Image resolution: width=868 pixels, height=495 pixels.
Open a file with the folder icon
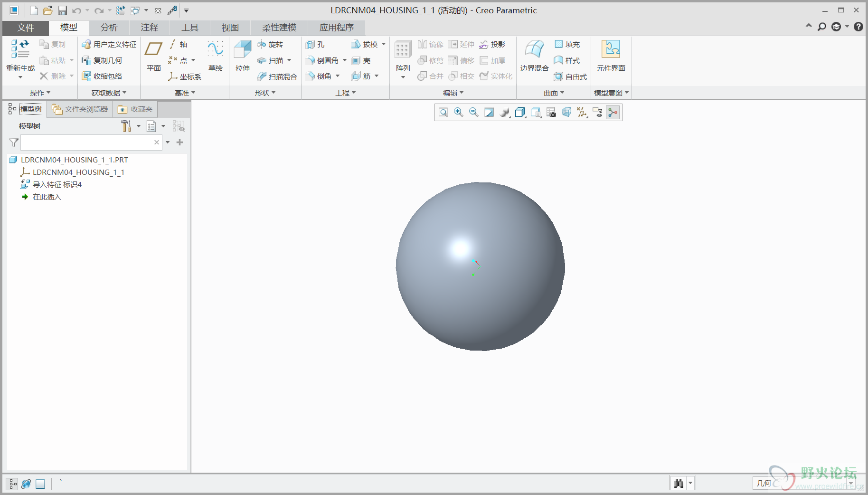click(47, 10)
